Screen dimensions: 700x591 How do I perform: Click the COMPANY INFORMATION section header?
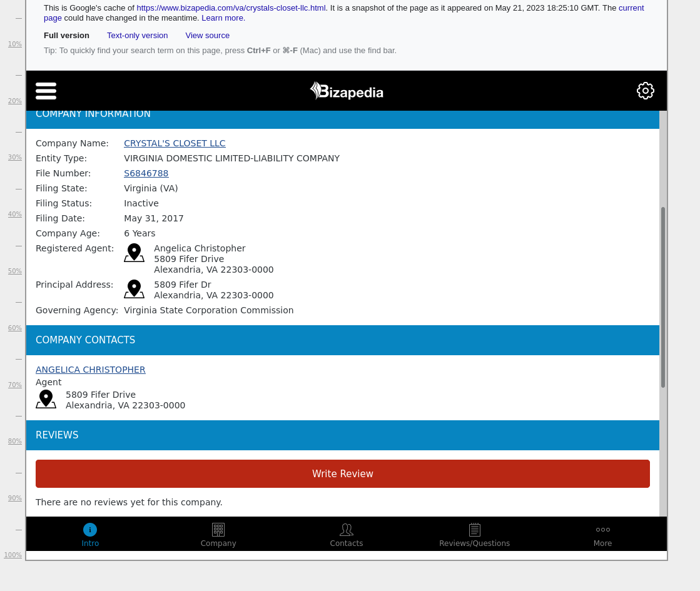[x=343, y=119]
